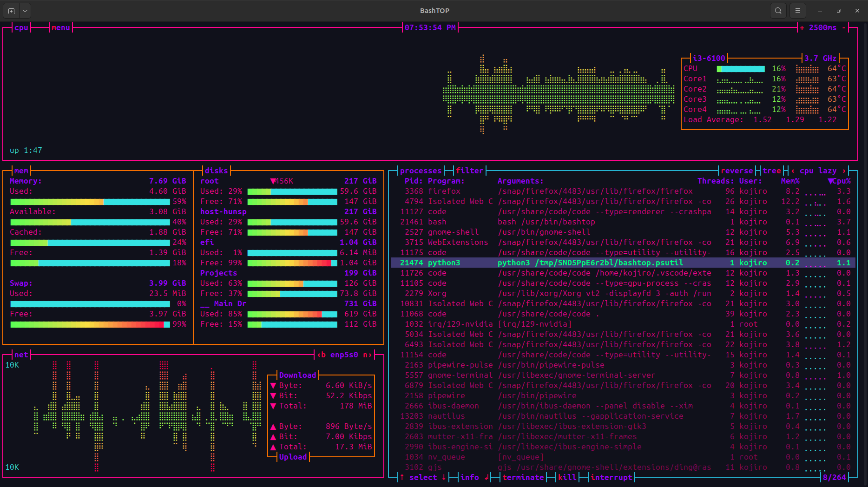Click the processes box label
The width and height of the screenshot is (868, 487).
pyautogui.click(x=421, y=171)
